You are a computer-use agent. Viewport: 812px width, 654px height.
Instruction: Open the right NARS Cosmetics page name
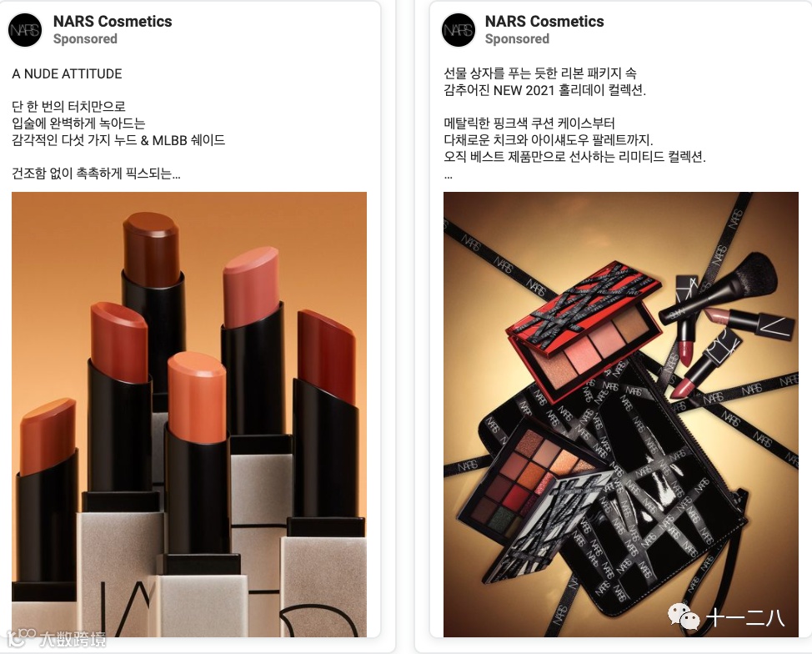point(544,21)
